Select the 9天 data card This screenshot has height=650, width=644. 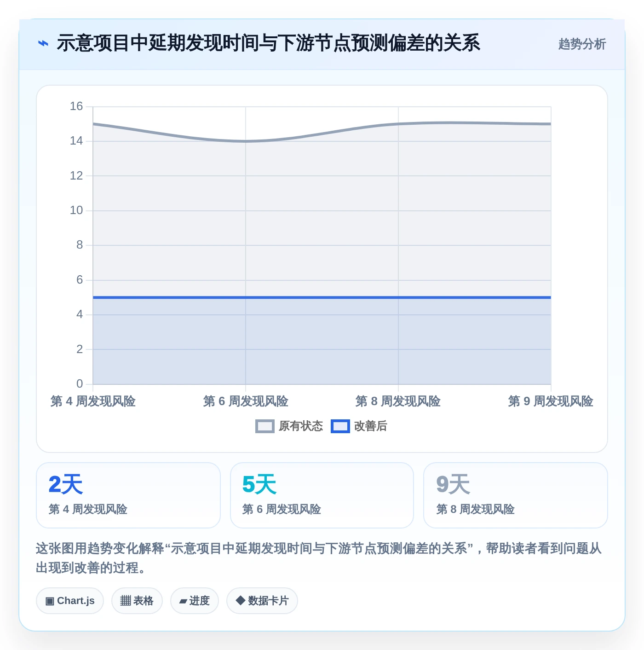click(x=516, y=495)
